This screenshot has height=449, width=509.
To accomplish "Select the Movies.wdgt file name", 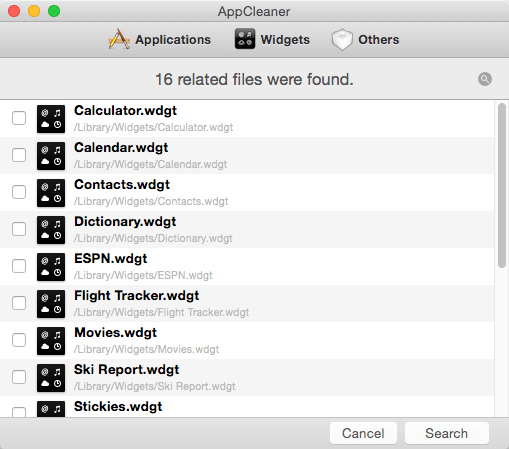I will click(x=115, y=333).
